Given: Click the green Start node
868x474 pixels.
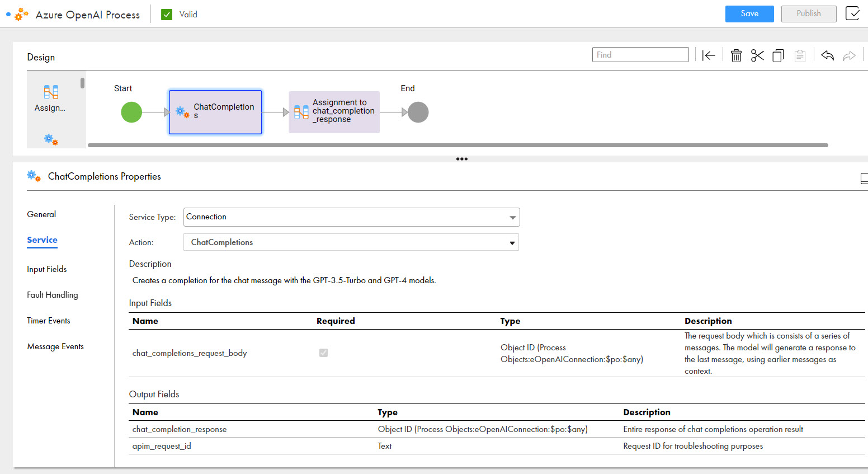Looking at the screenshot, I should pyautogui.click(x=131, y=112).
